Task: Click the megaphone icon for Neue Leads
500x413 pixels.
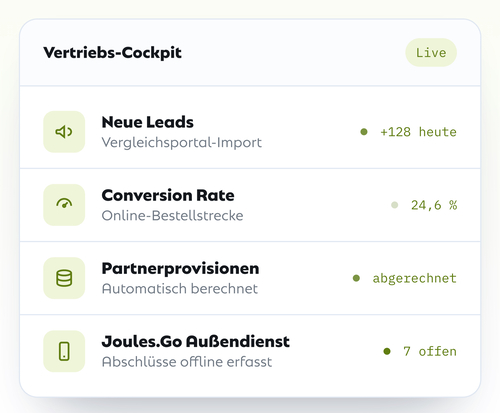Action: coord(64,132)
